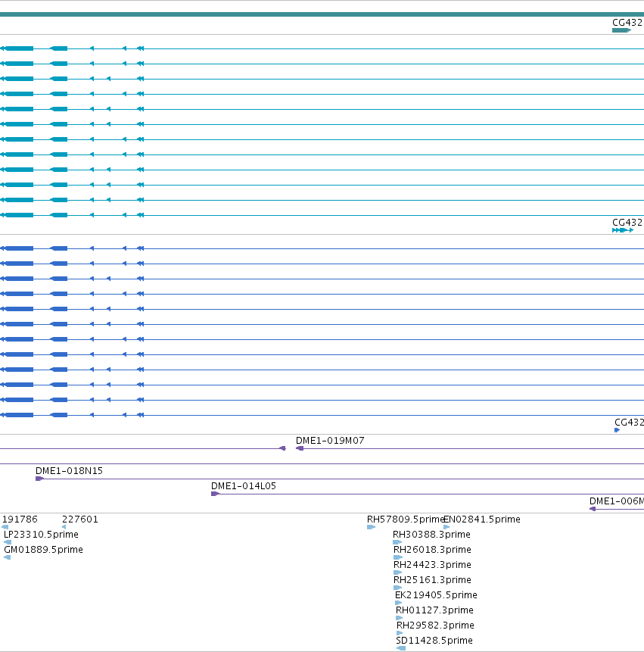
Task: Click the teal chromosome bar at top
Action: 322,14
